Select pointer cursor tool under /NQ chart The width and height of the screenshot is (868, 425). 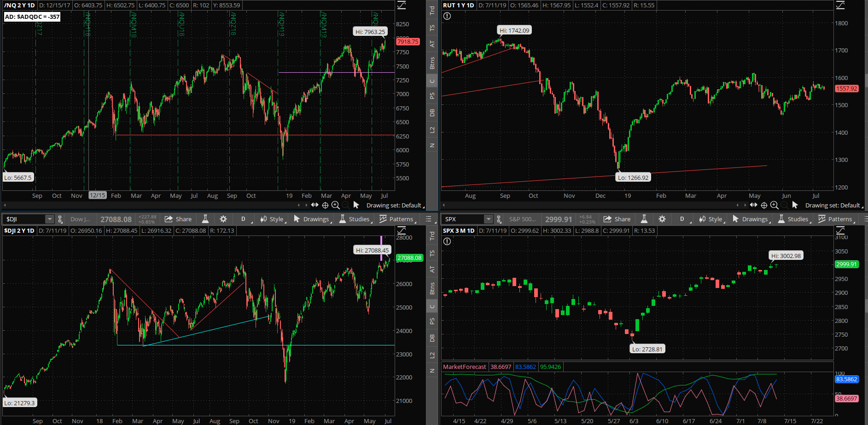(x=356, y=205)
